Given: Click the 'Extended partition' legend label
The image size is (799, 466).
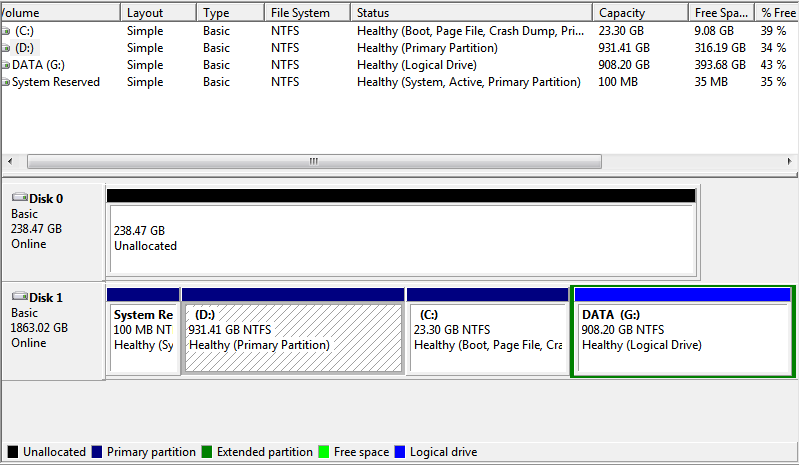Looking at the screenshot, I should click(264, 452).
